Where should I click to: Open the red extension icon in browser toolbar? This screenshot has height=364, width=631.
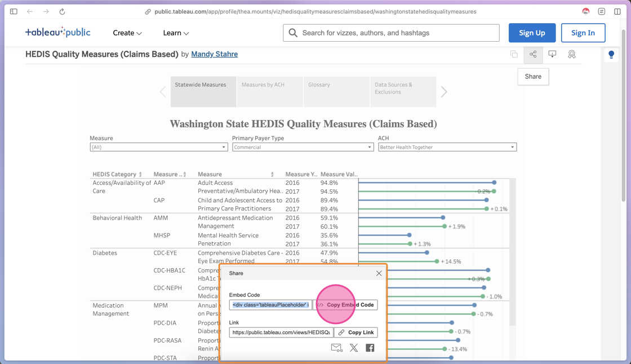pos(585,12)
